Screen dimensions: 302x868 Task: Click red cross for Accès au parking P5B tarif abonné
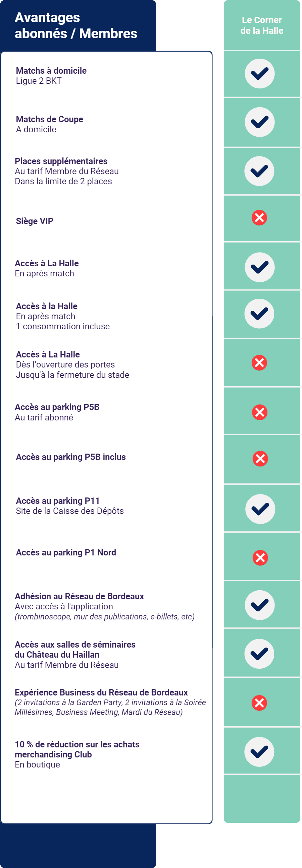(x=259, y=412)
